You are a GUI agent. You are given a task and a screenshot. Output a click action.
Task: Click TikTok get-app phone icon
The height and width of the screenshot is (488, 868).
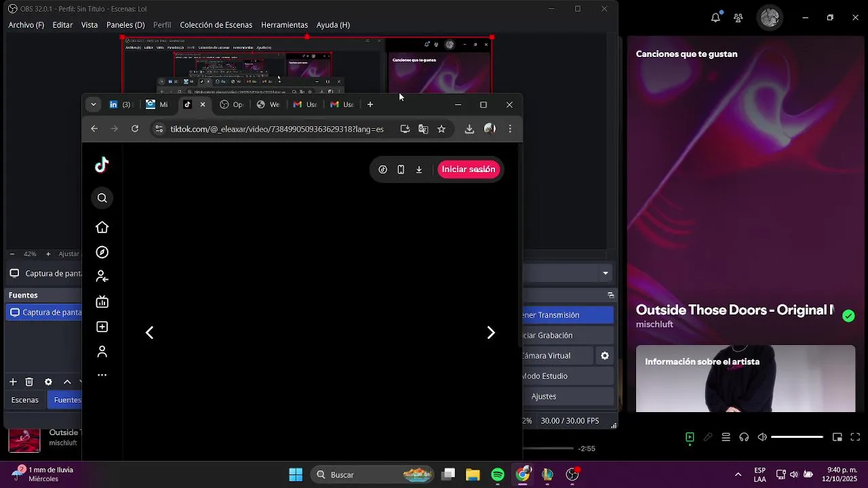401,169
